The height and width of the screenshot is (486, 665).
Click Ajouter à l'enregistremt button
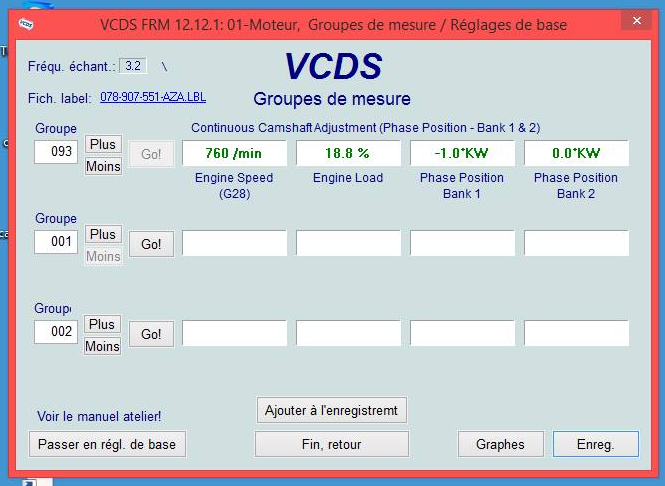pos(332,410)
